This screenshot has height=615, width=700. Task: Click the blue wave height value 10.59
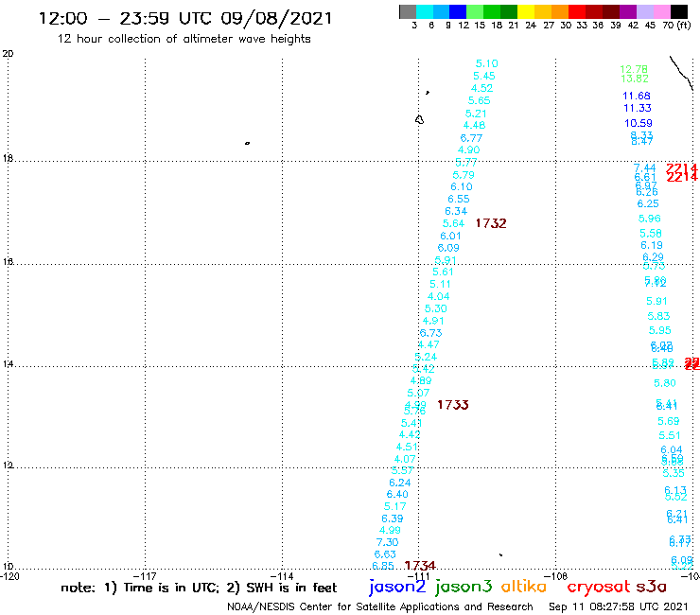[638, 123]
